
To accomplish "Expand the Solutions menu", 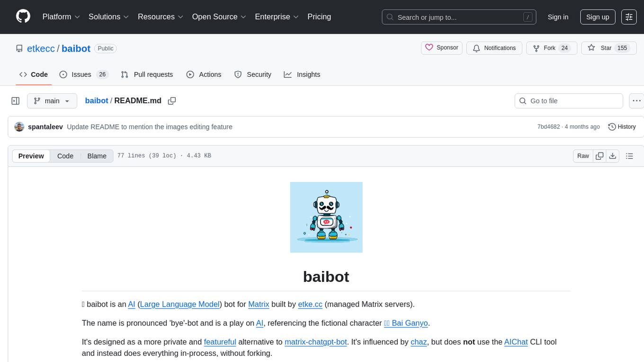I will [x=108, y=17].
